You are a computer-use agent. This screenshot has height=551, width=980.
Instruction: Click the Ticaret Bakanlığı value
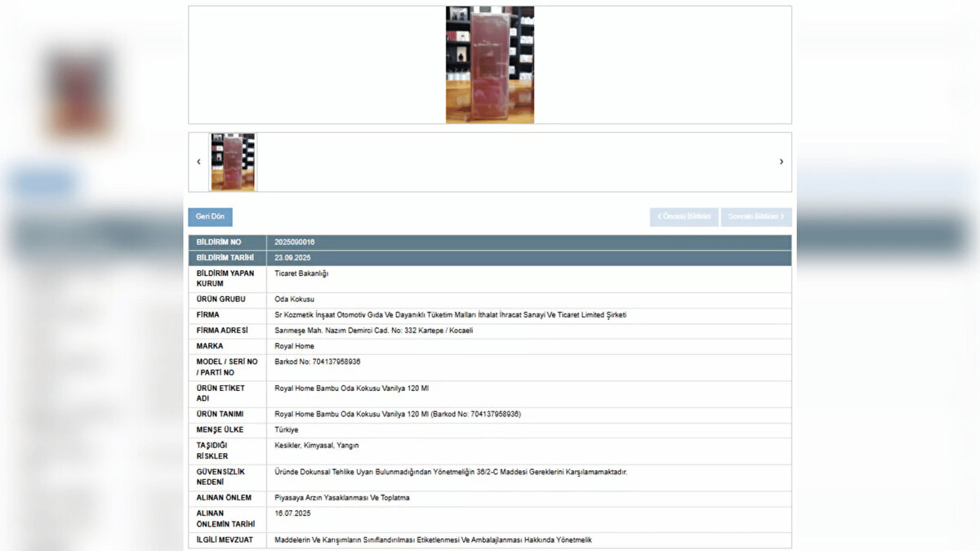[x=301, y=273]
